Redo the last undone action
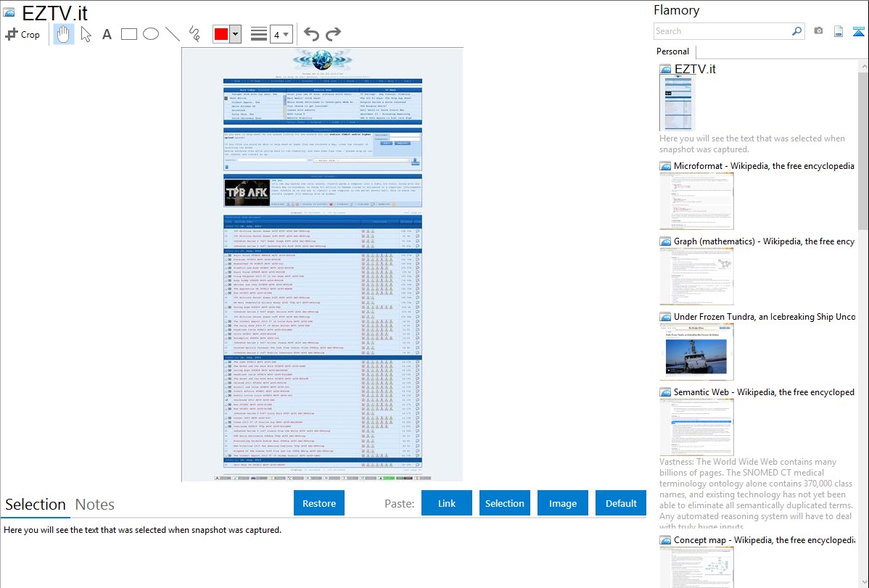The height and width of the screenshot is (588, 869). pos(333,34)
